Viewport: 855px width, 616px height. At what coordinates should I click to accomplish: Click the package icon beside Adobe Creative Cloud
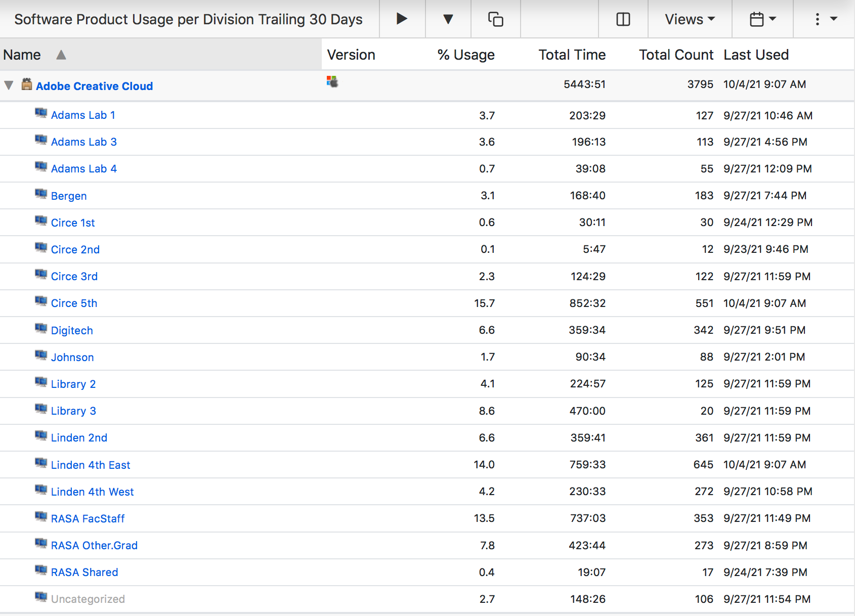coord(26,85)
